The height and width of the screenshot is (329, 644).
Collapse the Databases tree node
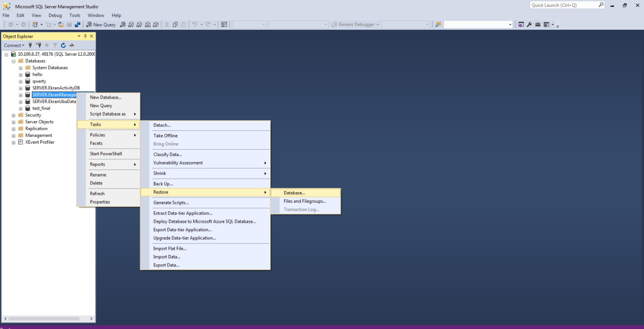(x=14, y=61)
